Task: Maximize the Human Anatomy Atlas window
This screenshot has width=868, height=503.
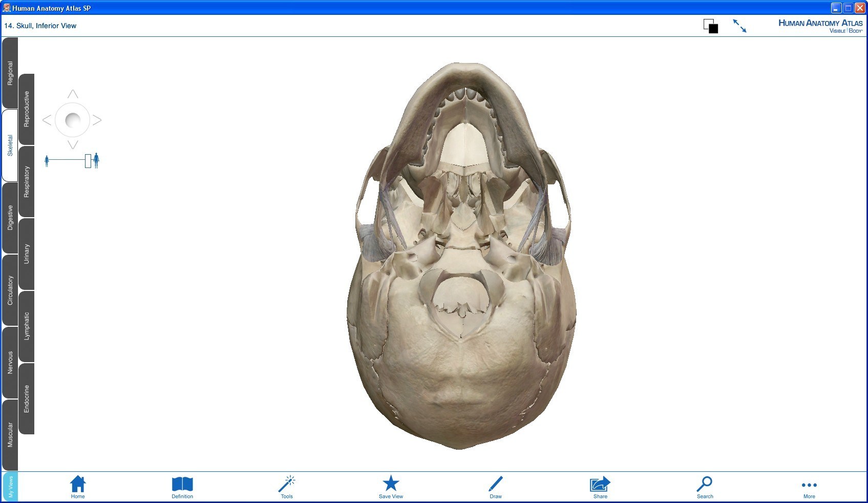Action: [x=848, y=8]
